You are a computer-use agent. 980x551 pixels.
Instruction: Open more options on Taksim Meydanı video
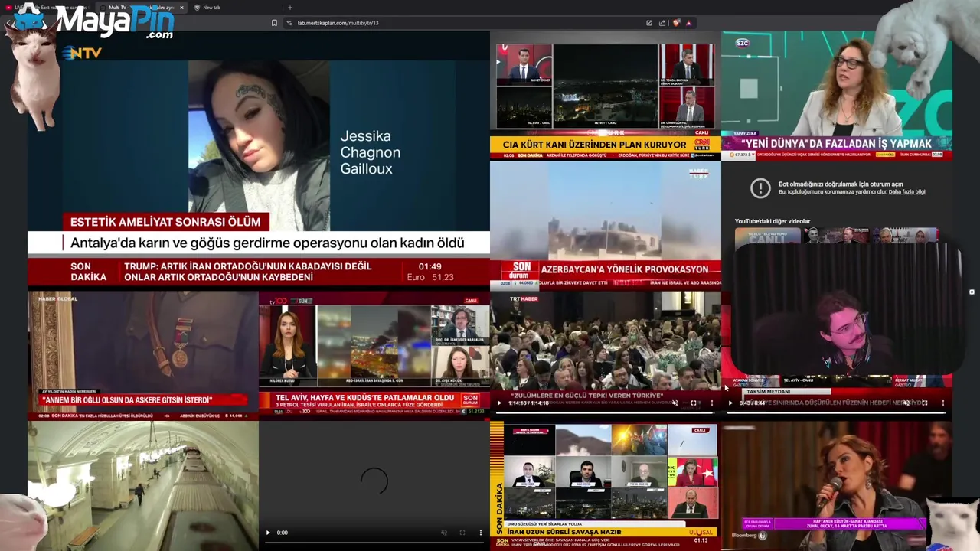point(943,403)
